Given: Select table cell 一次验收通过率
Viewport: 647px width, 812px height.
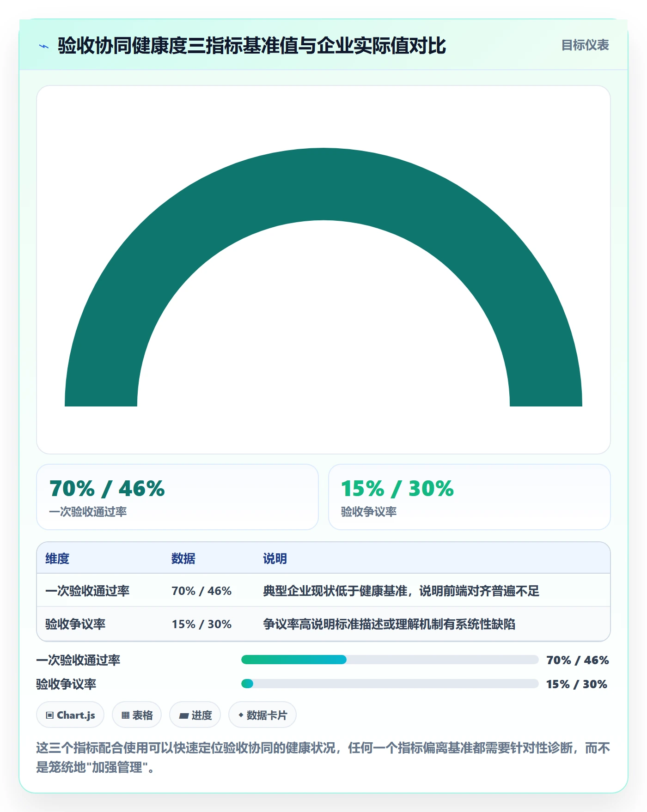Looking at the screenshot, I should (x=87, y=591).
